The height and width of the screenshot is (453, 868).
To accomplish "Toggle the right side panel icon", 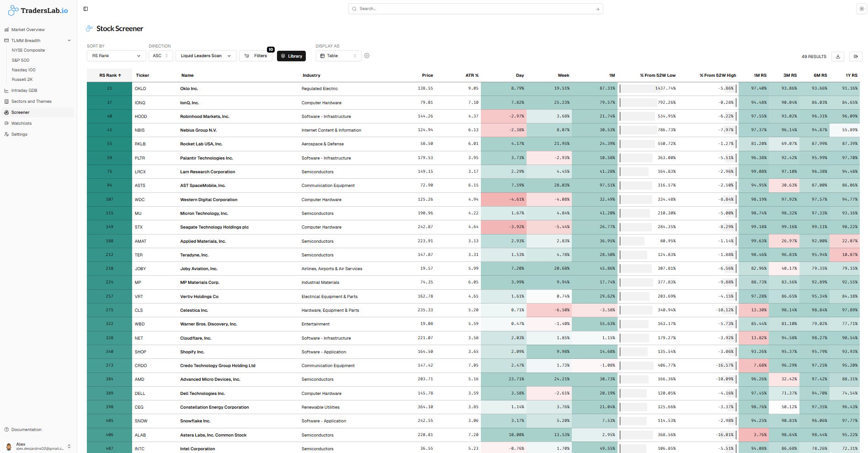I will (855, 56).
